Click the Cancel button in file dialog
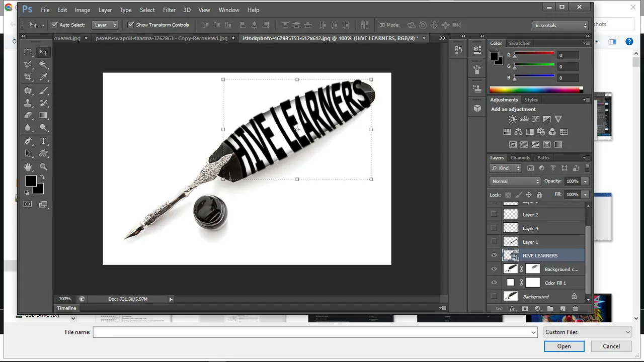This screenshot has width=644, height=362. point(611,346)
